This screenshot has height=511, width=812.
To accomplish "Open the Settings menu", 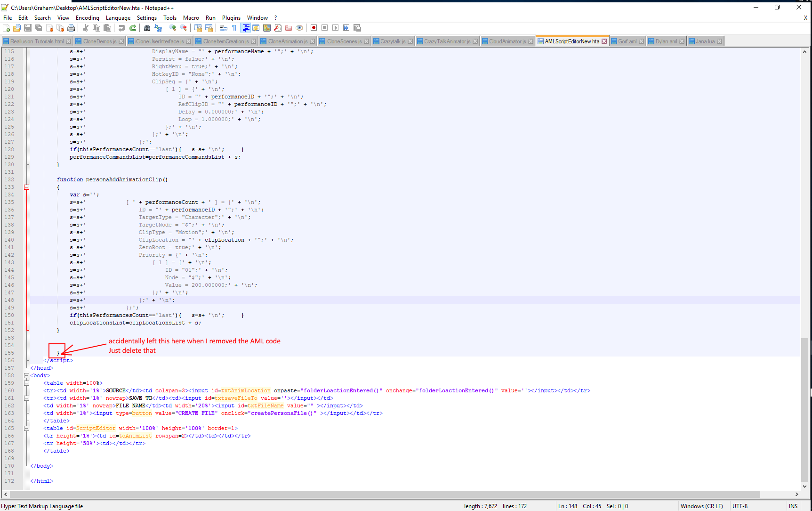I will pyautogui.click(x=147, y=18).
